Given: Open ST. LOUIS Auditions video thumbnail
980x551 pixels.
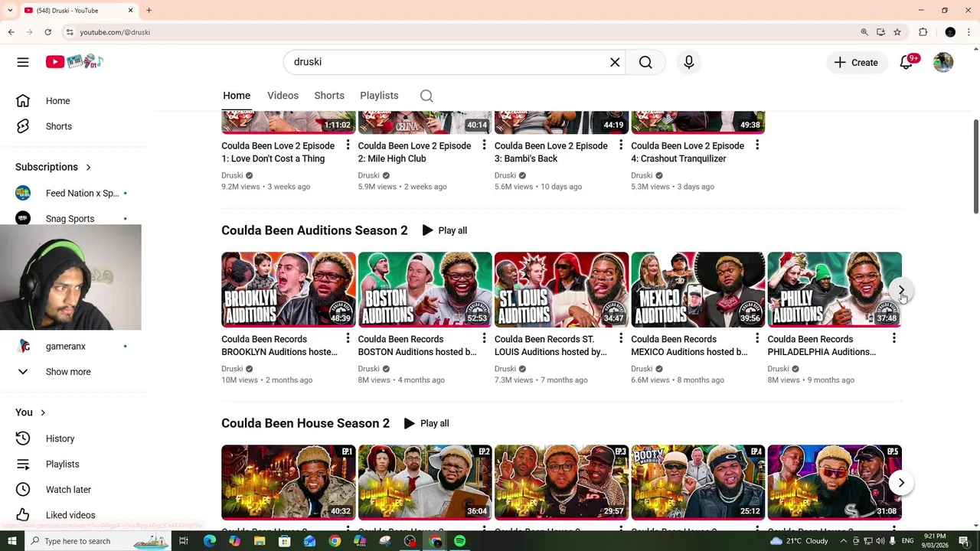Looking at the screenshot, I should [x=561, y=290].
